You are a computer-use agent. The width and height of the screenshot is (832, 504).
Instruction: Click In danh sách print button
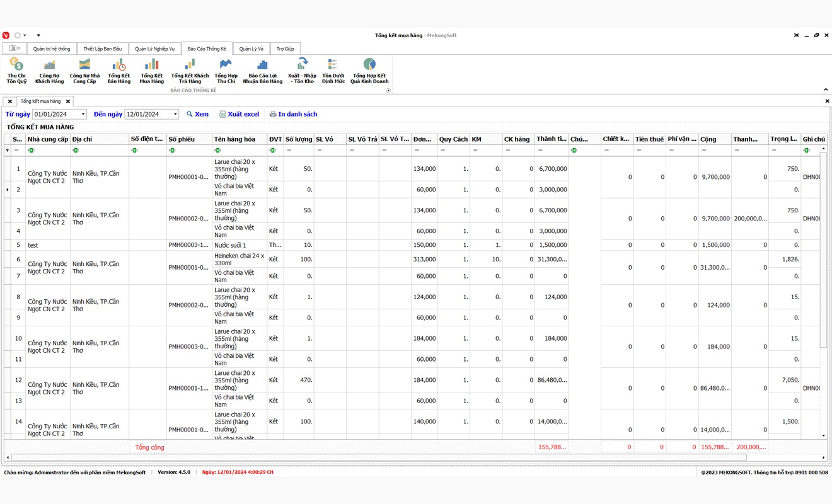click(293, 115)
